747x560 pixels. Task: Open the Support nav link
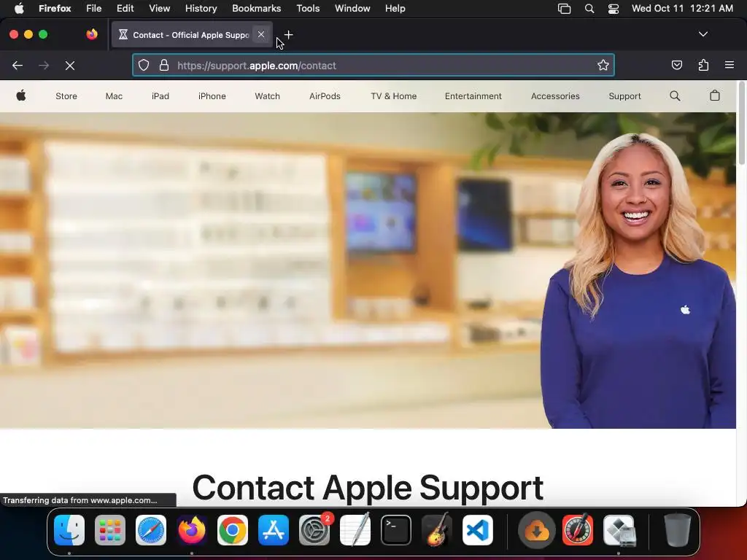point(624,96)
